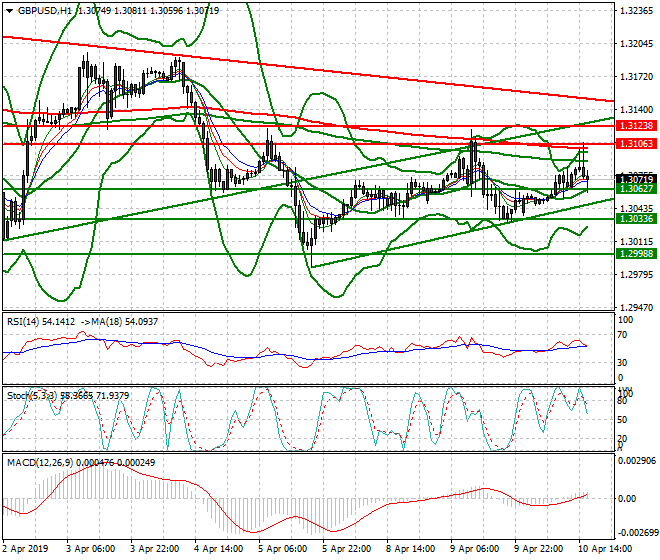Image resolution: width=660 pixels, height=560 pixels.
Task: Select the green 1.29988 price level label
Action: click(x=636, y=254)
